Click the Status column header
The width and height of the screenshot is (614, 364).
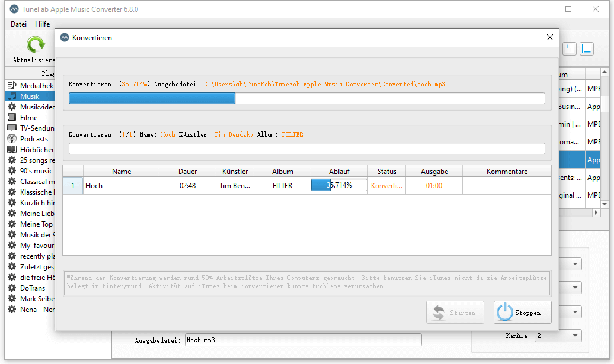click(x=386, y=171)
